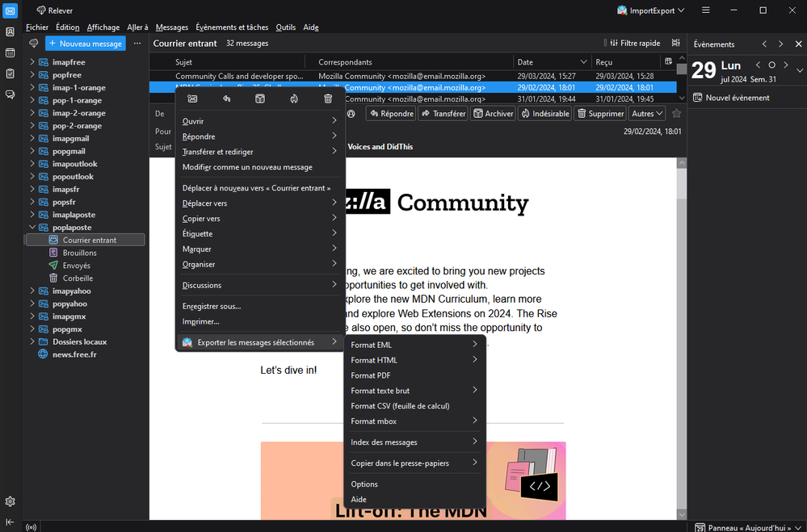Click the mark-as-read icon in context menu

coord(192,98)
